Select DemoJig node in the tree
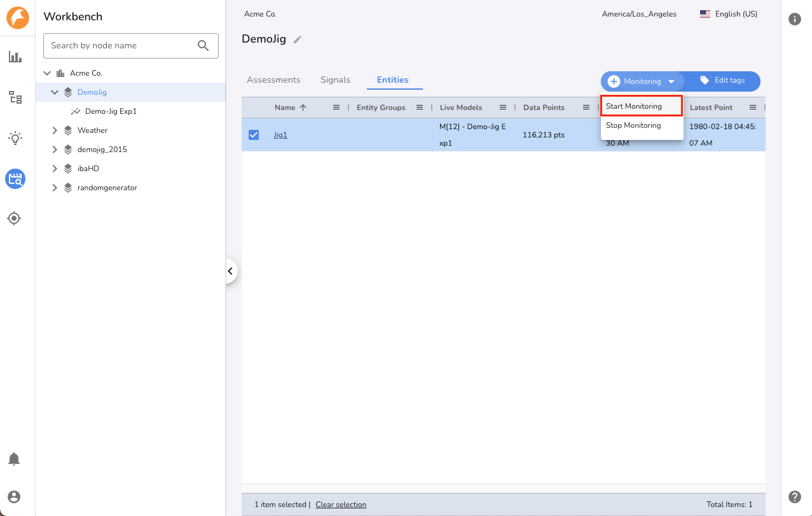 click(x=92, y=92)
